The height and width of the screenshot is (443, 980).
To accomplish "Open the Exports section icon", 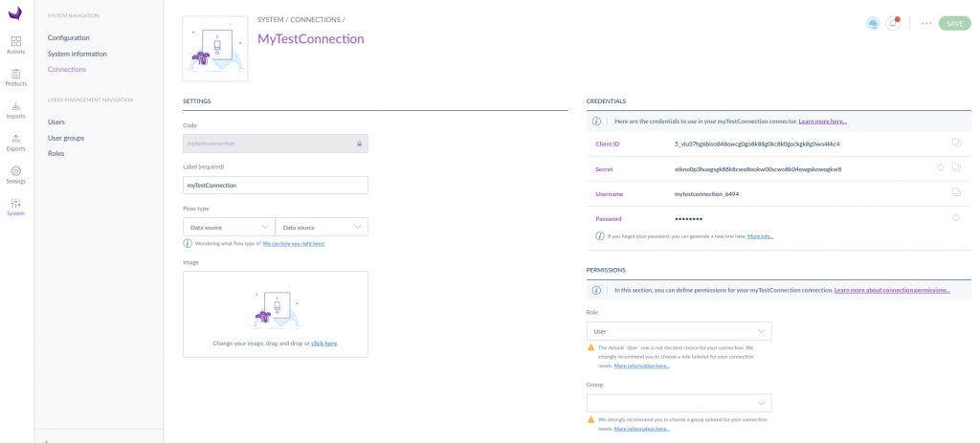I will point(16,142).
